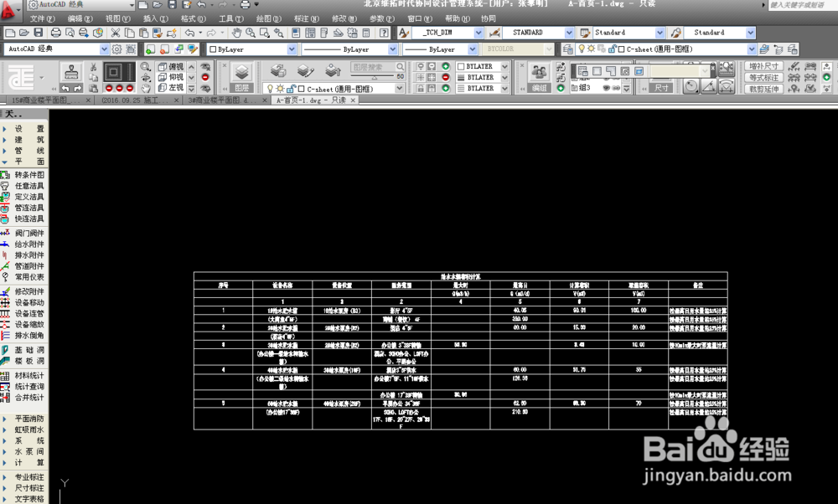Viewport: 838px width, 504px height.
Task: Expand the 建筑 menu group
Action: (x=24, y=140)
